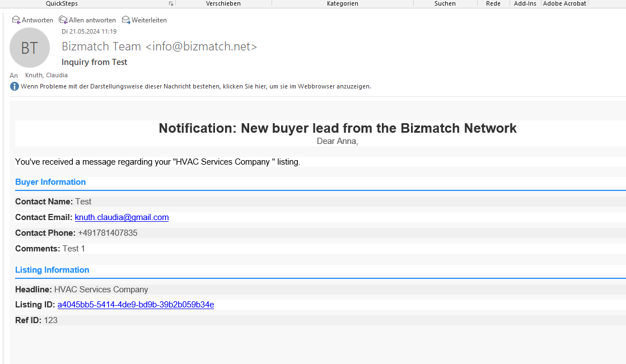The height and width of the screenshot is (364, 626).
Task: Open the Listing ID hyperlink
Action: 136,305
